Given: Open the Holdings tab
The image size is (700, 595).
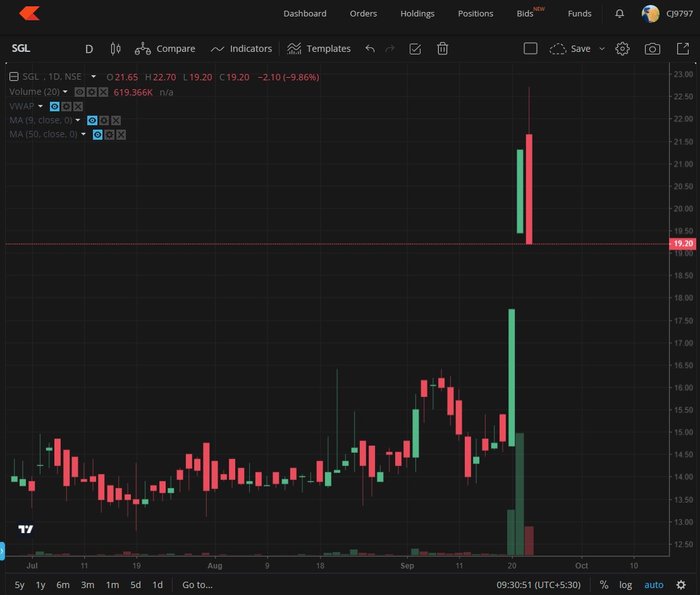Looking at the screenshot, I should 417,13.
